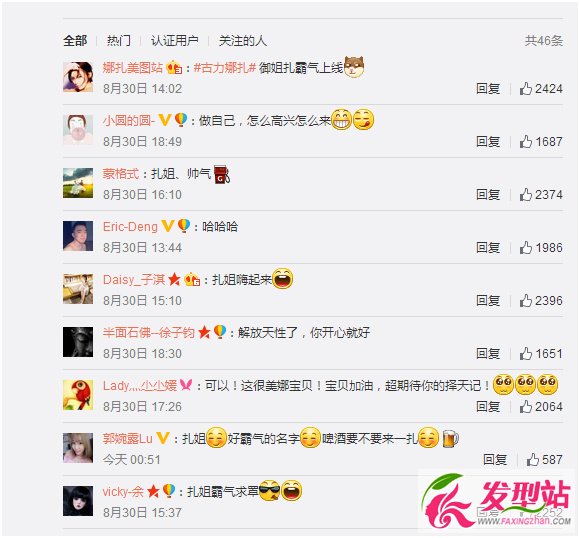
Task: Click 回复 on the 今天 00:51 comment
Action: (495, 460)
